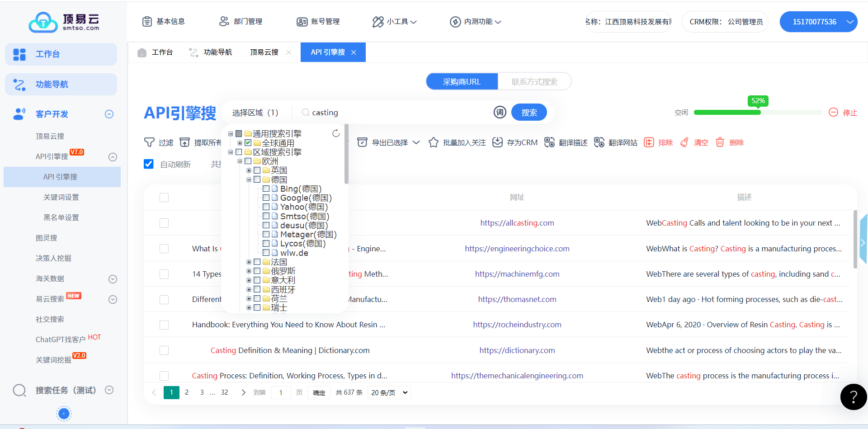Switch to the contact method search tab
Screen dimensions: 868x429
coord(534,82)
